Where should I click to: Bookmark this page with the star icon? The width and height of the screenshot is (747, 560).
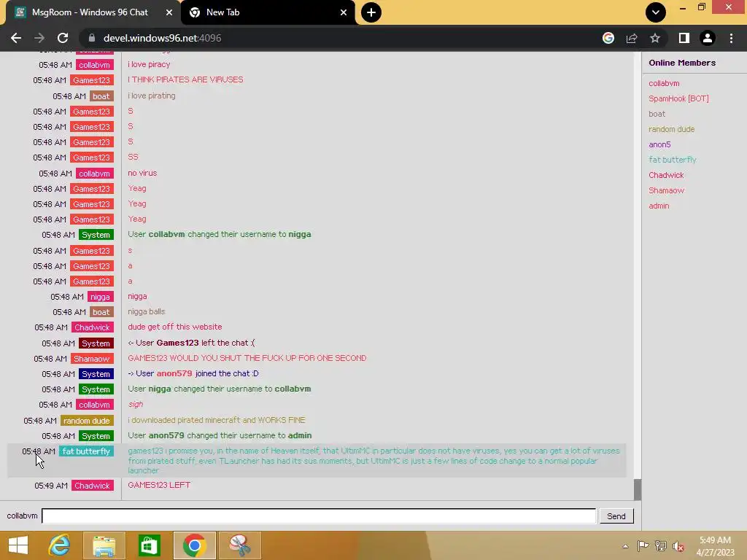(655, 38)
